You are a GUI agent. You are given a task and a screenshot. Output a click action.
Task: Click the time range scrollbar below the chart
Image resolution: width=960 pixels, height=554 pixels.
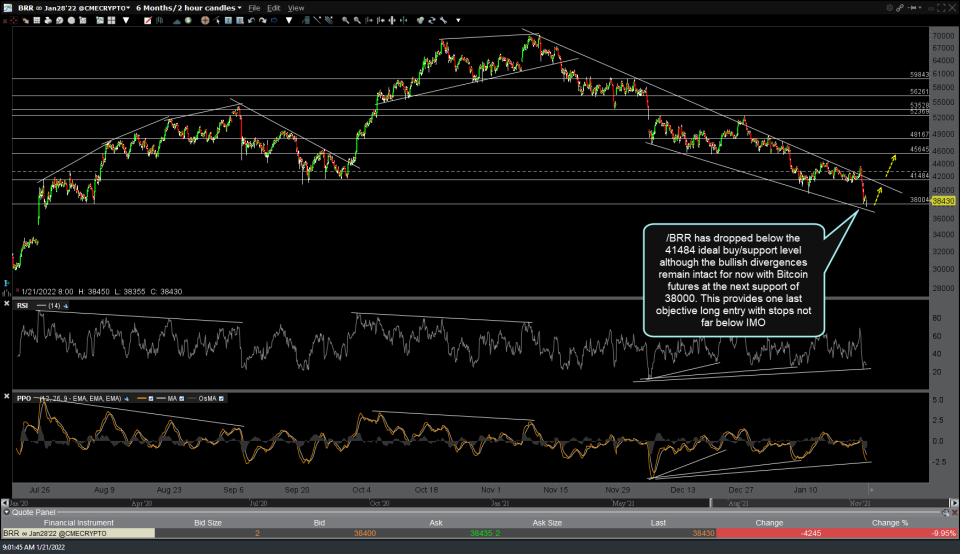point(440,500)
